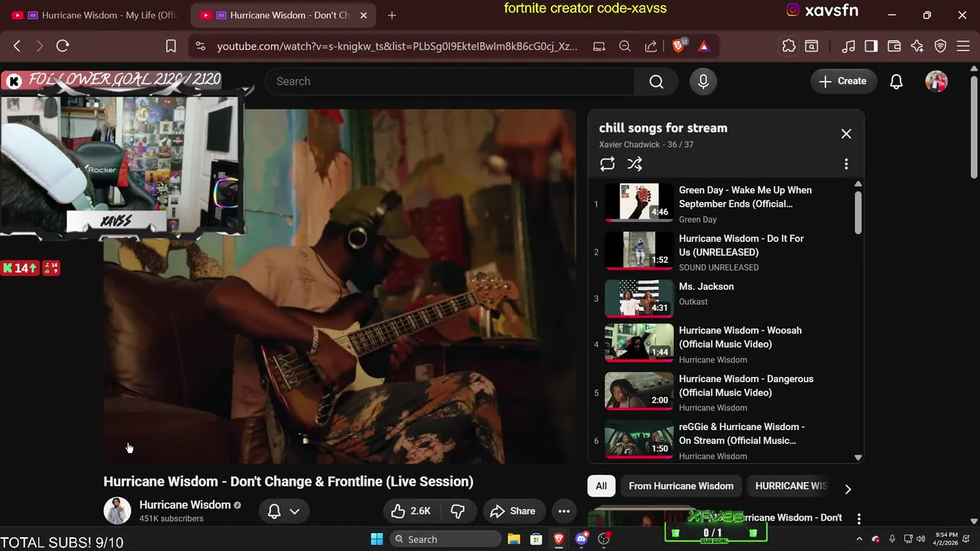Click YouTube search magnifier button
The width and height of the screenshot is (980, 551).
pyautogui.click(x=656, y=81)
